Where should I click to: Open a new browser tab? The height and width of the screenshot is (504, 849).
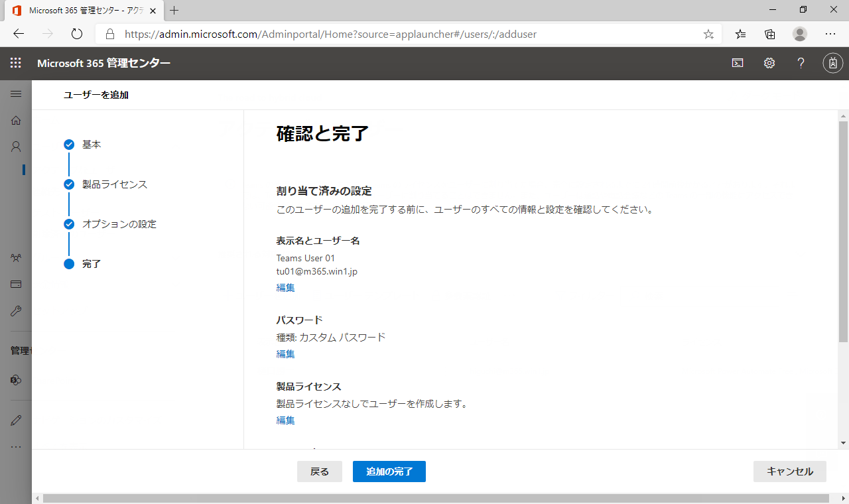[x=174, y=11]
